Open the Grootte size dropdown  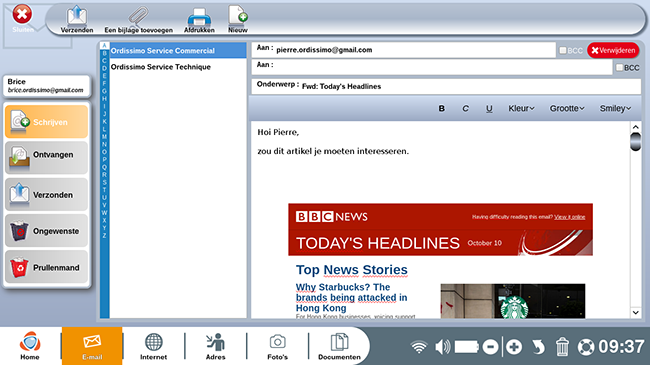pyautogui.click(x=567, y=108)
